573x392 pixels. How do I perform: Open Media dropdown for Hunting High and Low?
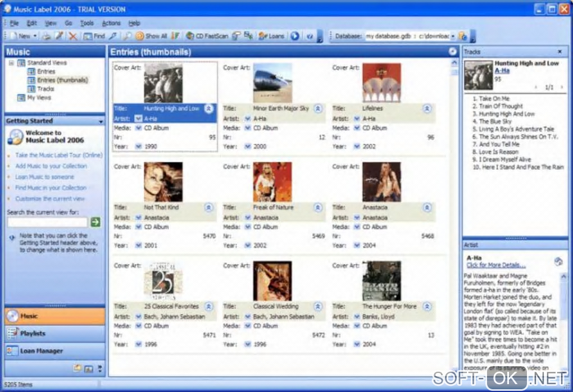138,128
